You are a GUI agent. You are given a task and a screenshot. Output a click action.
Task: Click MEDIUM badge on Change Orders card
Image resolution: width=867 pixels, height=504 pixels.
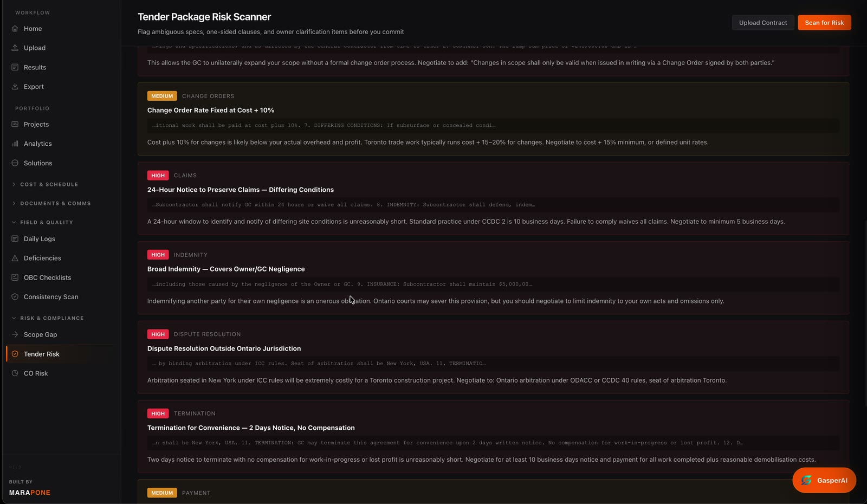click(x=162, y=96)
